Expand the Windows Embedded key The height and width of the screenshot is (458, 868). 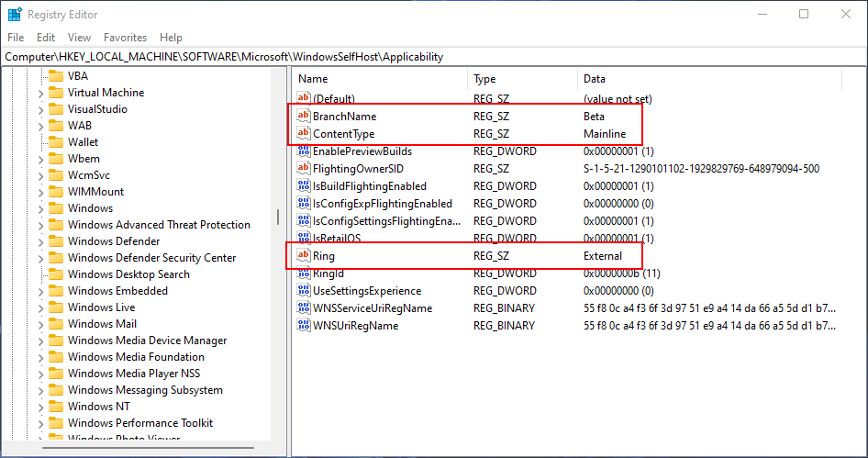(40, 292)
